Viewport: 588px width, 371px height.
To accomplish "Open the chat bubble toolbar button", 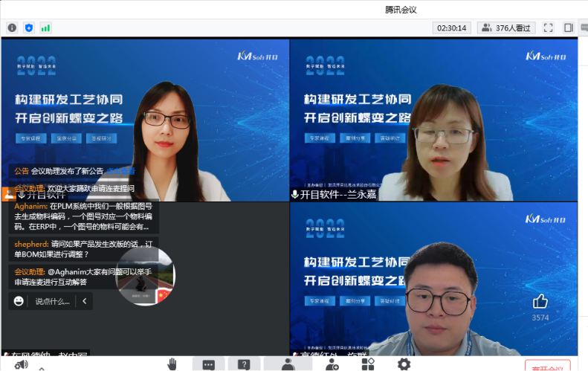I will tap(208, 364).
